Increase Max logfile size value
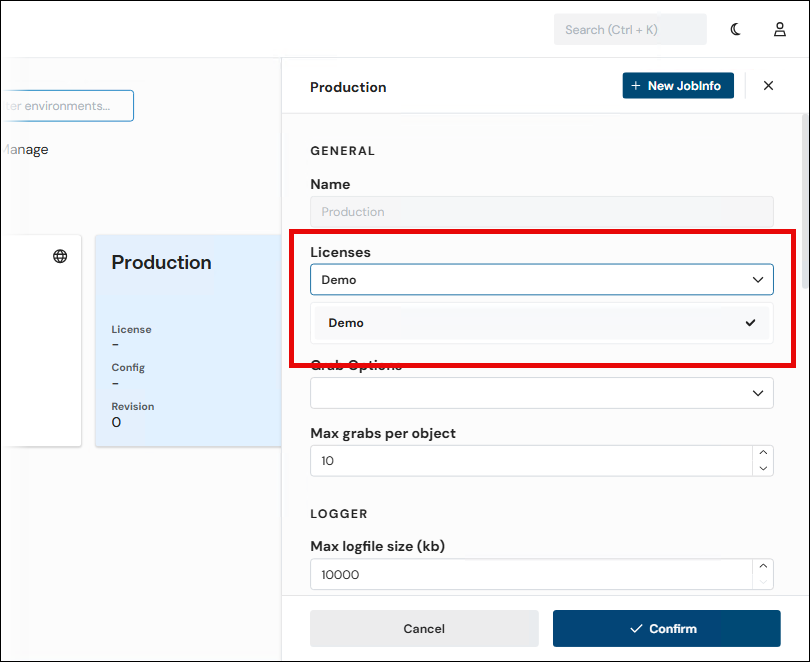This screenshot has width=810, height=662. tap(763, 566)
